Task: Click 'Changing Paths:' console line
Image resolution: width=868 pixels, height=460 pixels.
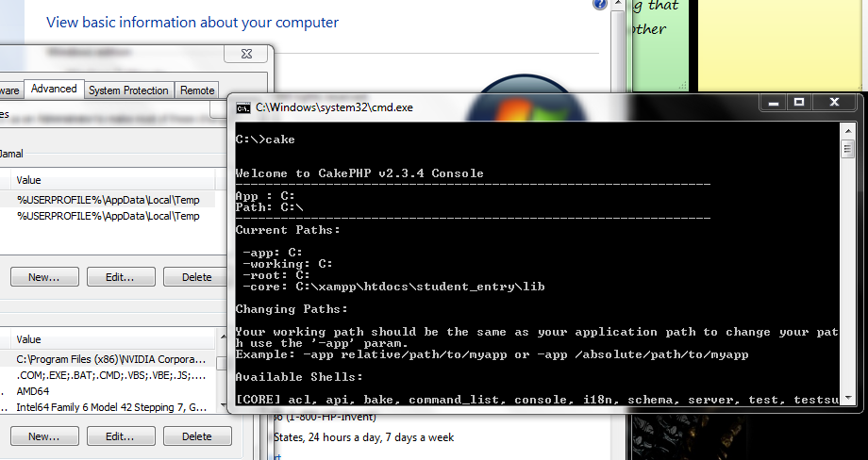Action: tap(292, 309)
